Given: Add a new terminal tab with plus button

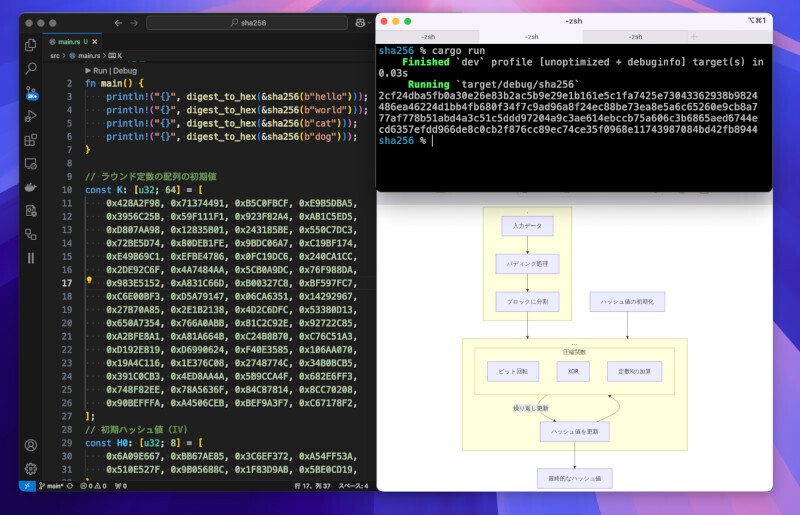Looking at the screenshot, I should (692, 36).
